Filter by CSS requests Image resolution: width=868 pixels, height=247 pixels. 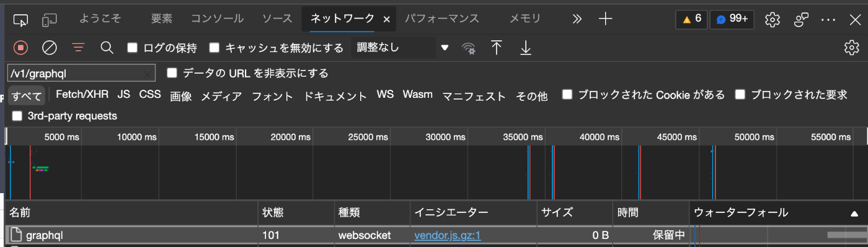point(150,95)
